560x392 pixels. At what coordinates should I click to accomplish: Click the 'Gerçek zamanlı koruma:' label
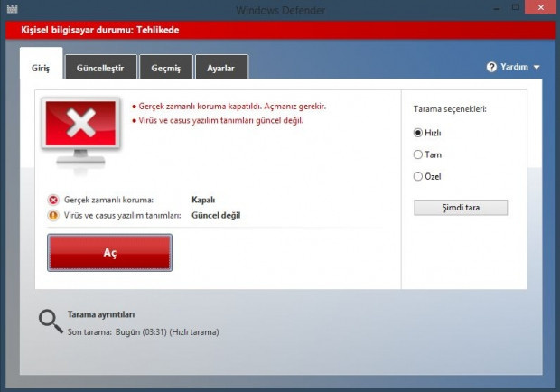(108, 200)
